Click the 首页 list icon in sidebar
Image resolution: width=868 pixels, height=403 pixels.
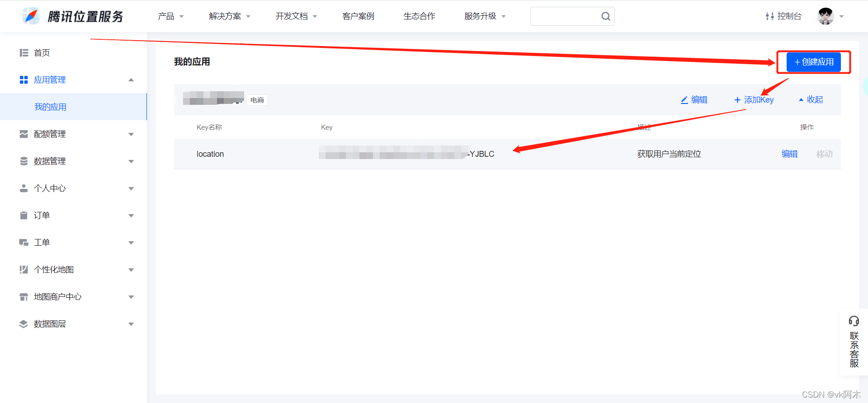click(x=24, y=53)
